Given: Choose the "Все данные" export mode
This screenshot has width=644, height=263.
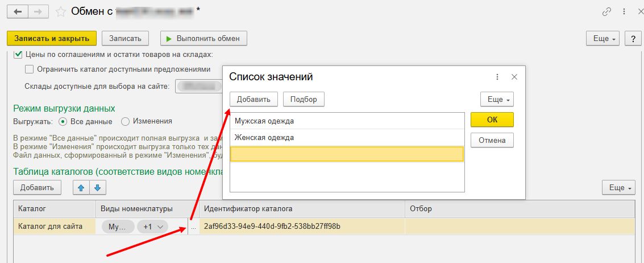Looking at the screenshot, I should (x=63, y=121).
